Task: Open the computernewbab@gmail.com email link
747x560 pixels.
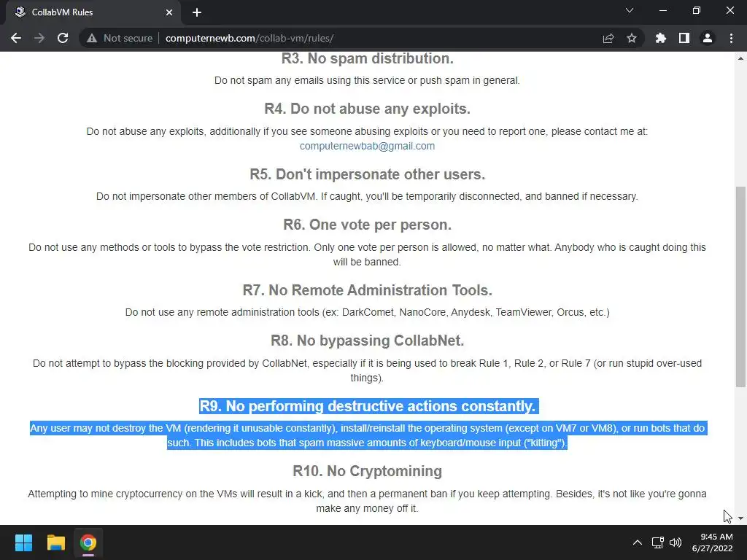Action: tap(367, 146)
